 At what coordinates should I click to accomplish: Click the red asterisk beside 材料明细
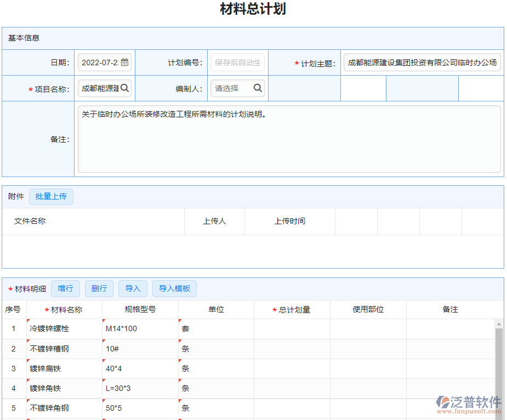click(x=10, y=288)
